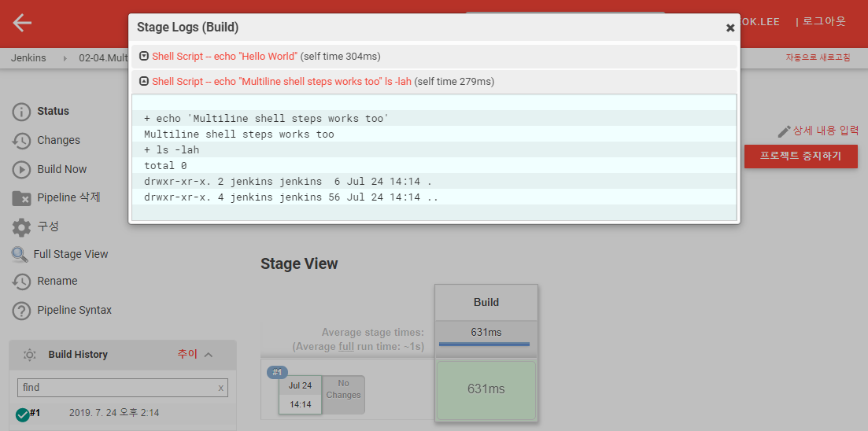Viewport: 868px width, 431px height.
Task: Click the Full Stage View magnifier icon
Action: click(20, 255)
